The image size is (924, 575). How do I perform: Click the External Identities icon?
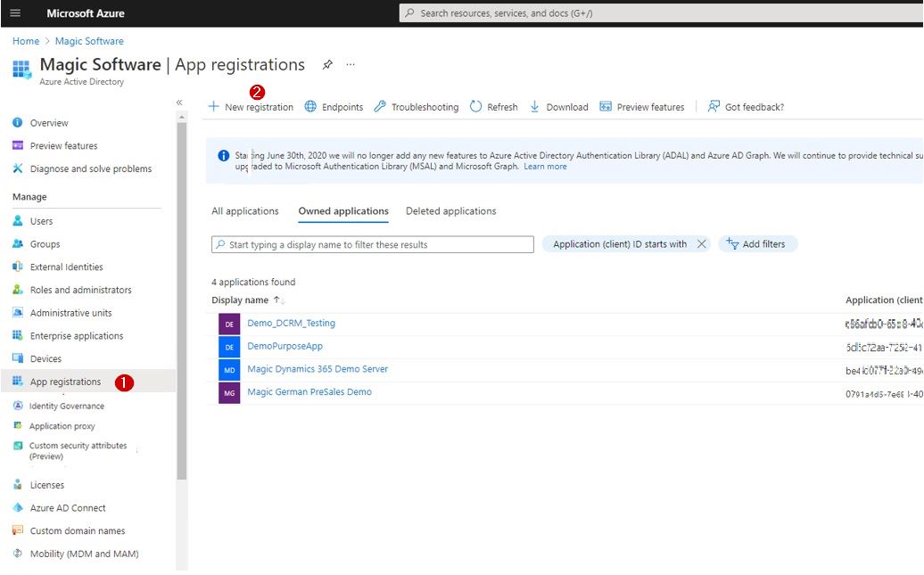(18, 267)
